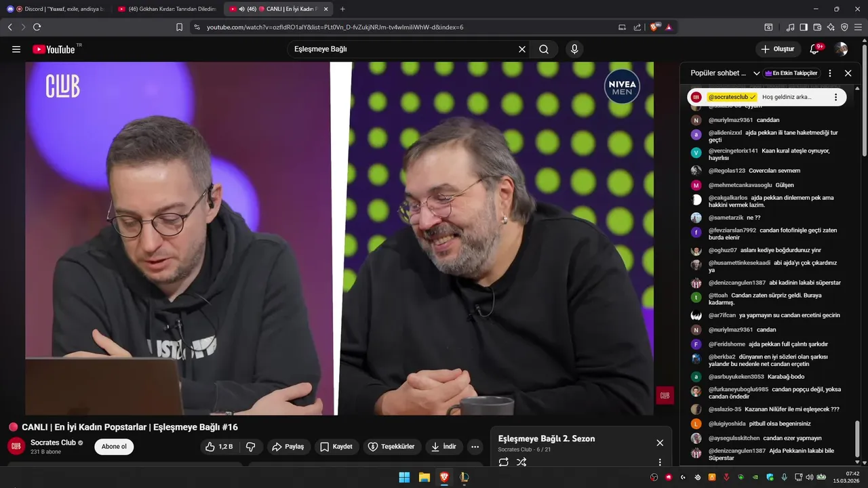Open more video actions three-dot menu
This screenshot has height=488, width=868.
coord(475,447)
